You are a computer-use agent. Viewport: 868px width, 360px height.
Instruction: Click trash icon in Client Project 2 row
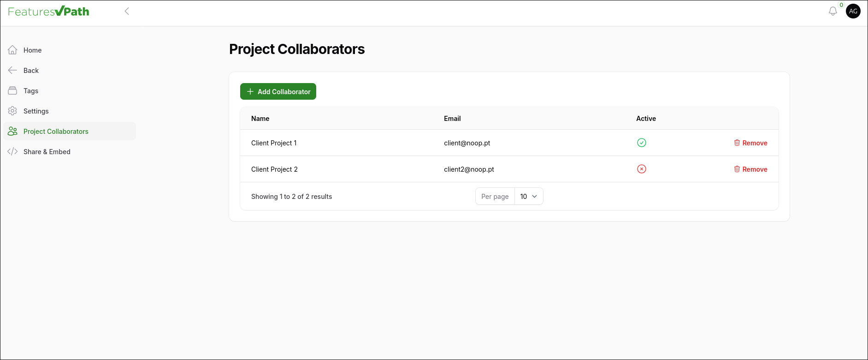pos(737,169)
